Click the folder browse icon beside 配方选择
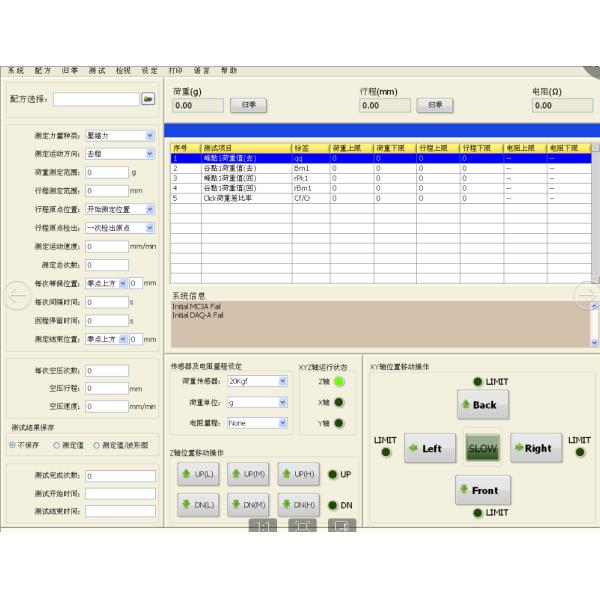The image size is (600, 600). [148, 99]
